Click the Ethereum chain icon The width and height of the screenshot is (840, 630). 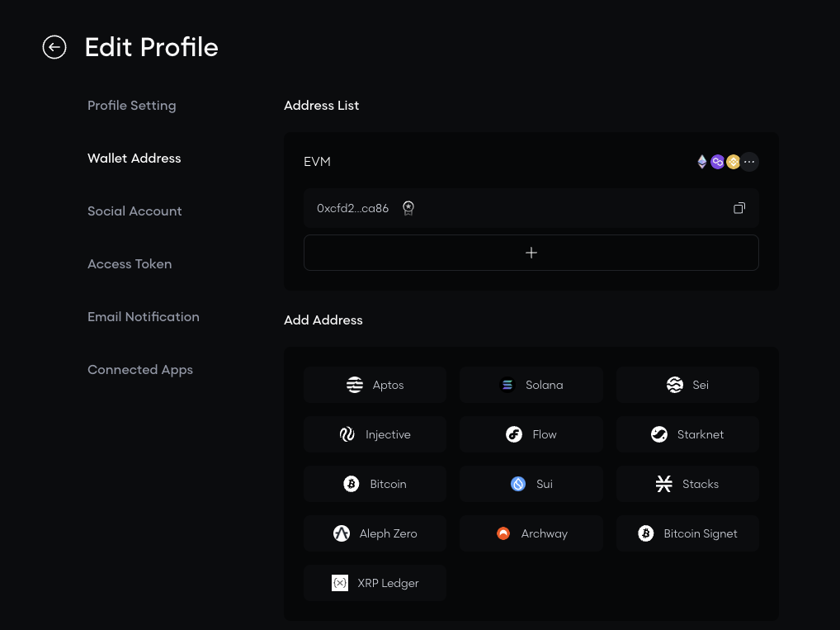701,161
